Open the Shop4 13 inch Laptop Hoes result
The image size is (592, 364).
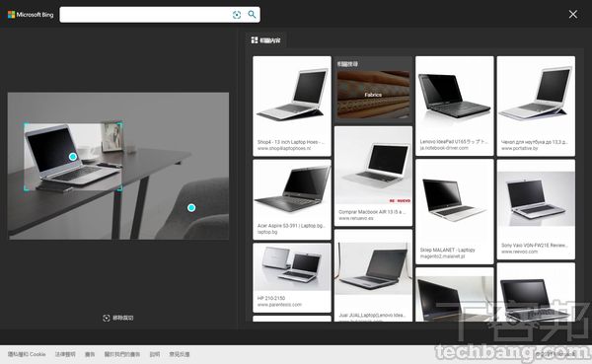point(292,107)
